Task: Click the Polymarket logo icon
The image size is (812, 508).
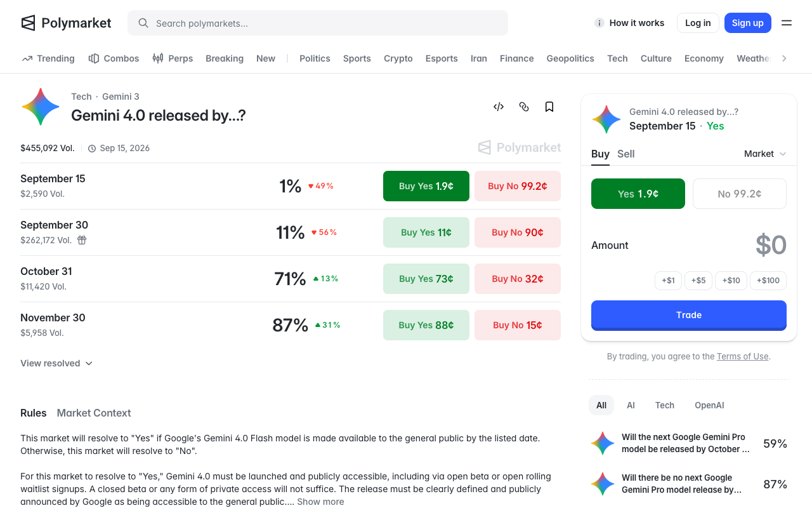Action: pos(28,23)
